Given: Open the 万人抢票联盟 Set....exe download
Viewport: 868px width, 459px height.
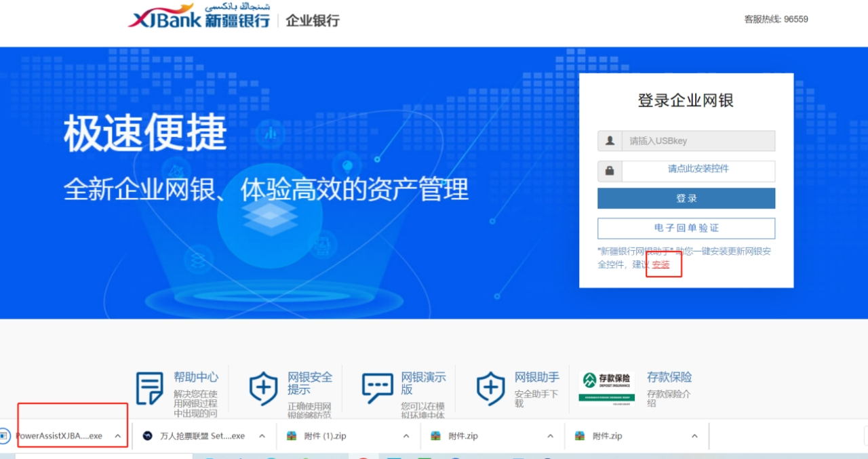Looking at the screenshot, I should pos(202,436).
